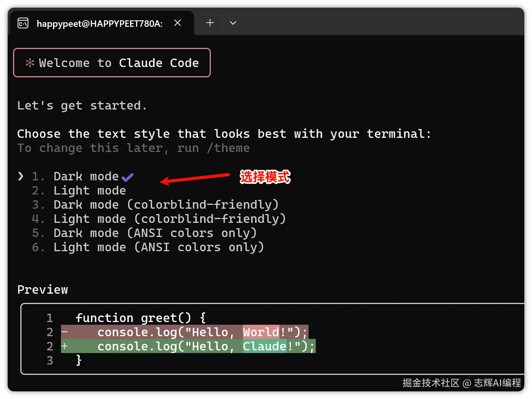Viewport: 532px width, 399px height.
Task: Click the added green console.log Claude line
Action: [188, 346]
